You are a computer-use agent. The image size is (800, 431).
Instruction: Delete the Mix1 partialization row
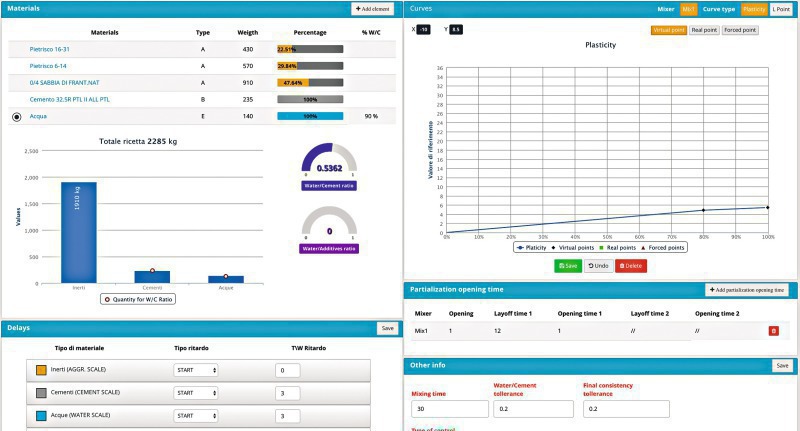click(773, 331)
